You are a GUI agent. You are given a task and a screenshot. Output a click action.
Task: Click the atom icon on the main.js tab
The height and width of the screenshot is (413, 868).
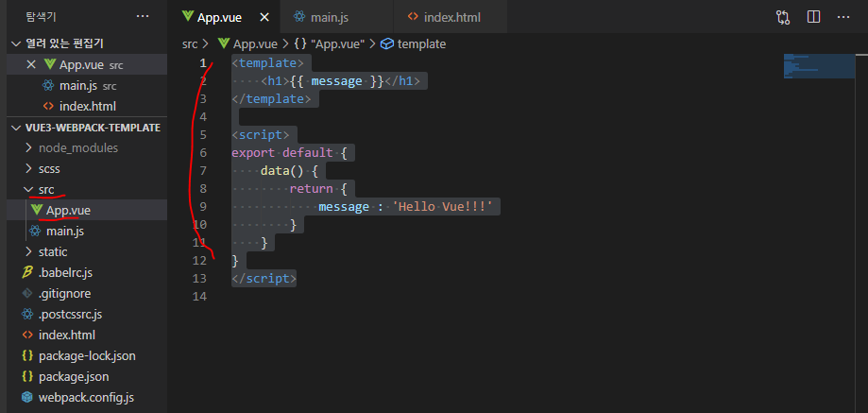tap(299, 17)
